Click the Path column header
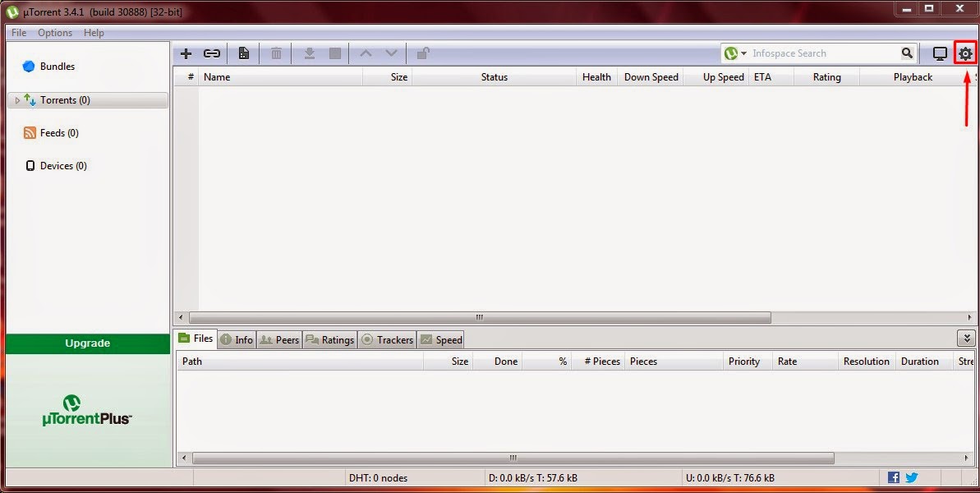Viewport: 980px width, 493px height. [x=300, y=362]
